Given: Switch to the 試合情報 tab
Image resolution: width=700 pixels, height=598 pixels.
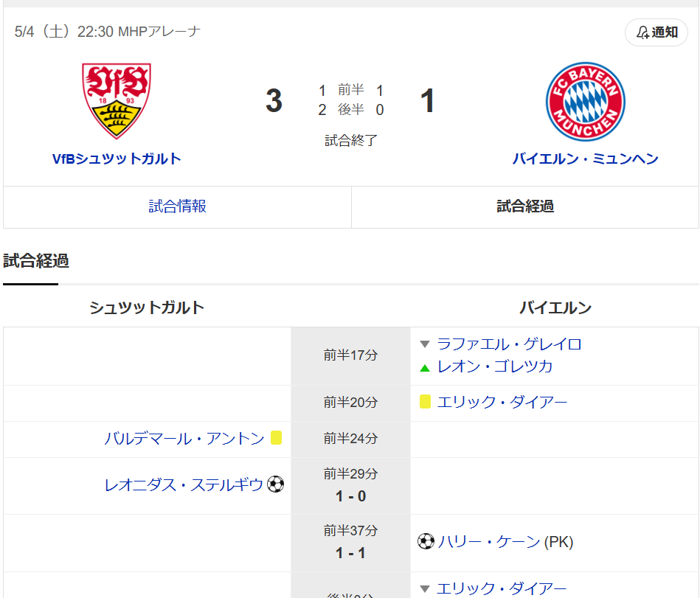Looking at the screenshot, I should [178, 206].
